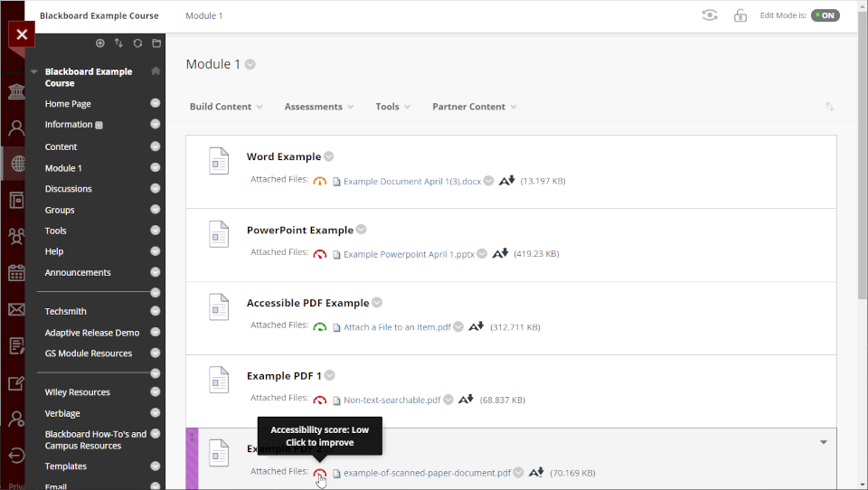This screenshot has width=868, height=490.
Task: Open the Assessments dropdown menu
Action: [319, 107]
